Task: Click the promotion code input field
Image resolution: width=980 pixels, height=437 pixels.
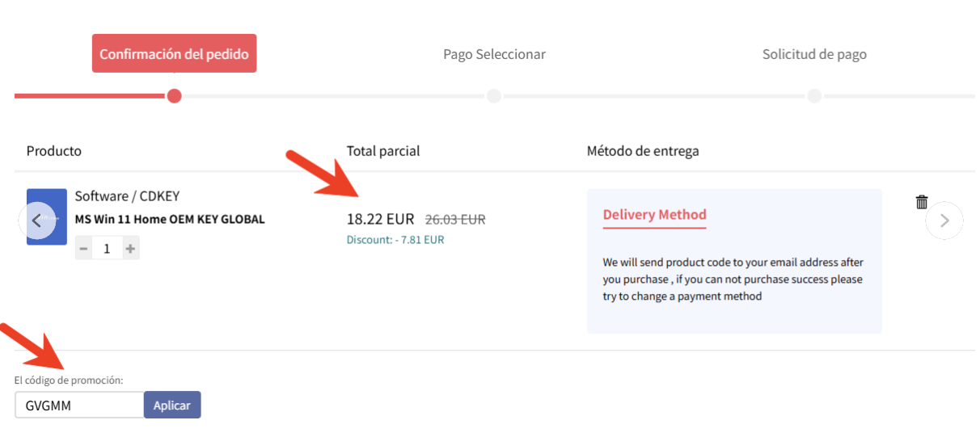Action: [79, 405]
